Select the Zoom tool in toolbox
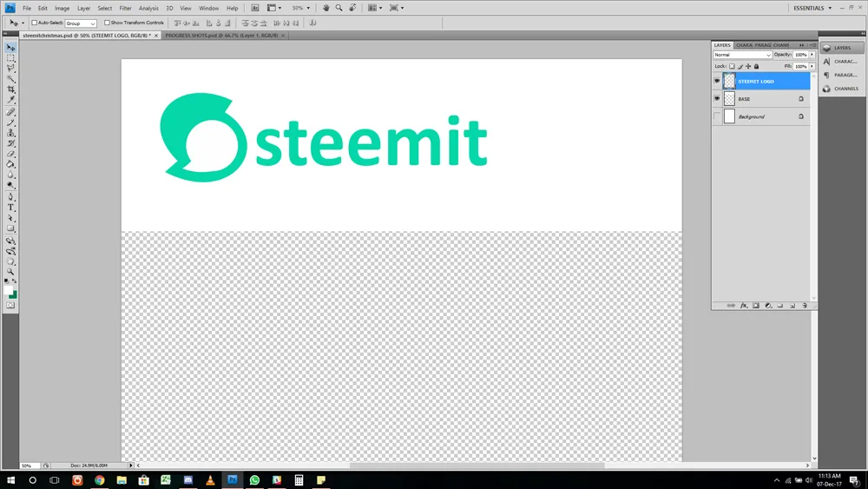Image resolution: width=868 pixels, height=489 pixels. tap(10, 273)
